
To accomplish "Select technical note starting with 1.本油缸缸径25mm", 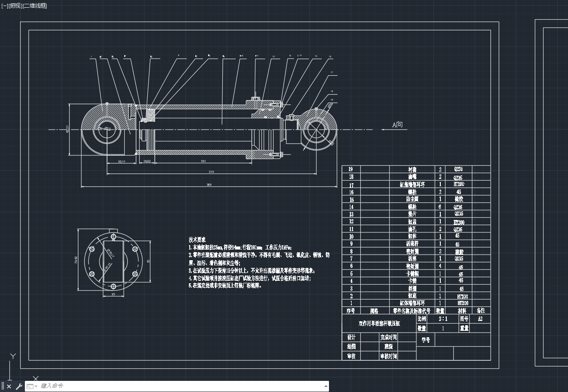I will 240,247.
